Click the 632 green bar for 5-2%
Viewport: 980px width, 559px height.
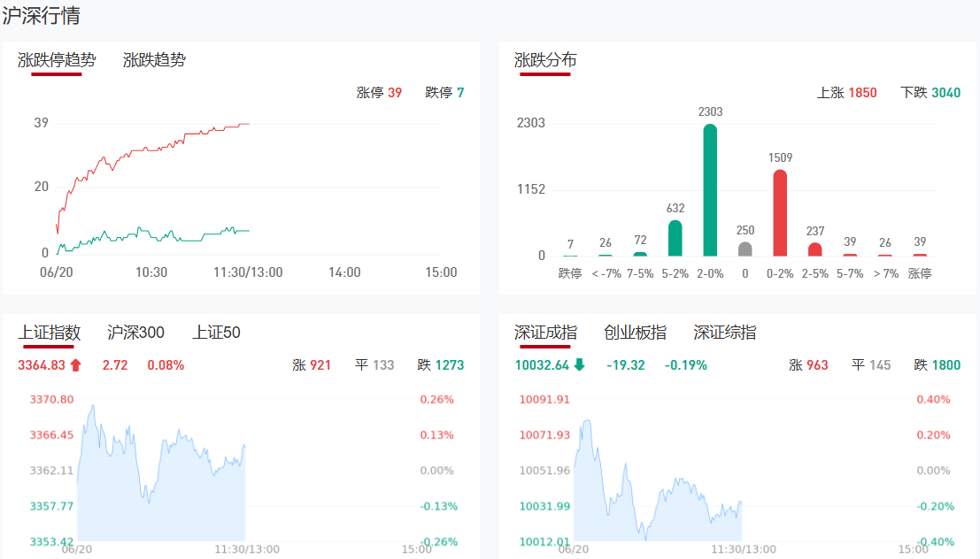[675, 238]
